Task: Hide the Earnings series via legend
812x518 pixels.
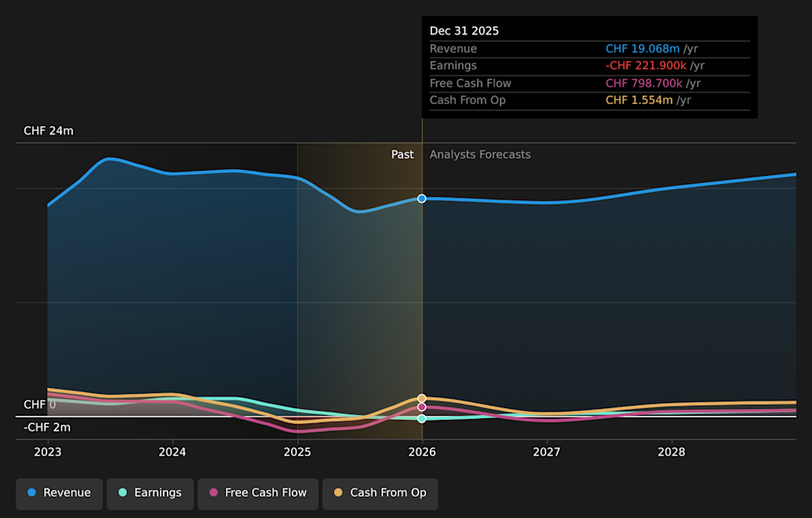Action: [150, 493]
